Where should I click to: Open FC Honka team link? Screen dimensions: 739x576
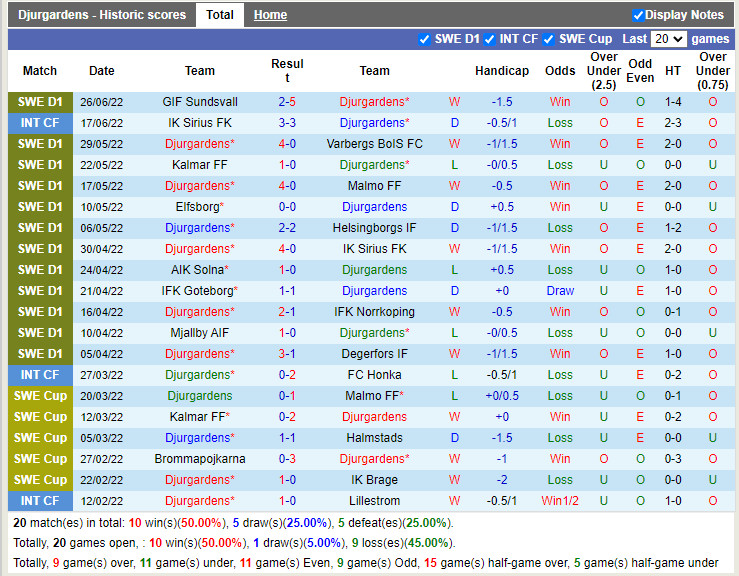(x=374, y=375)
